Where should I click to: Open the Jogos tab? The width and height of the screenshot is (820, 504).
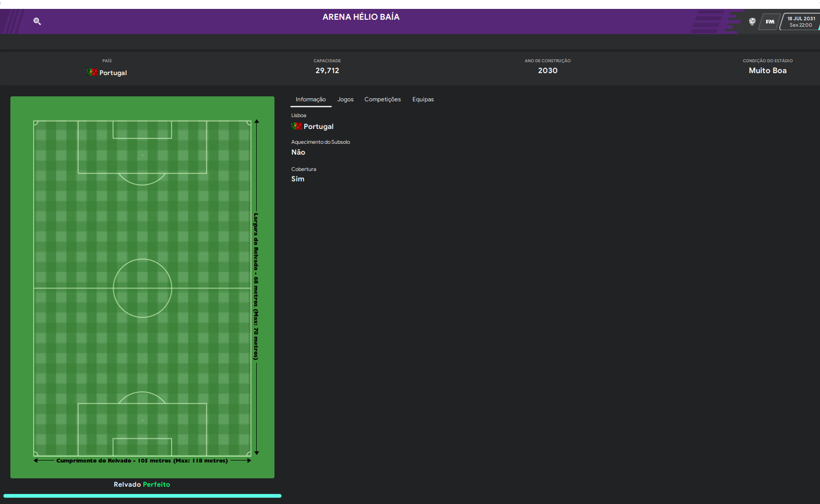(345, 99)
